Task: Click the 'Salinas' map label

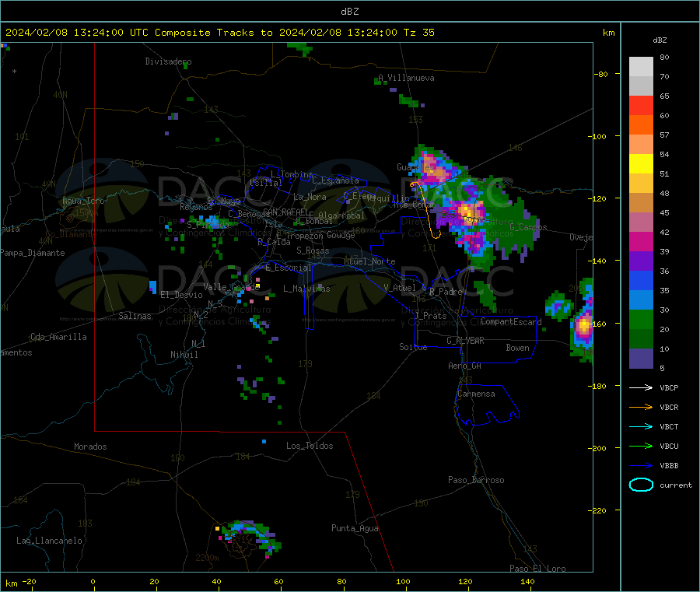Action: click(135, 316)
